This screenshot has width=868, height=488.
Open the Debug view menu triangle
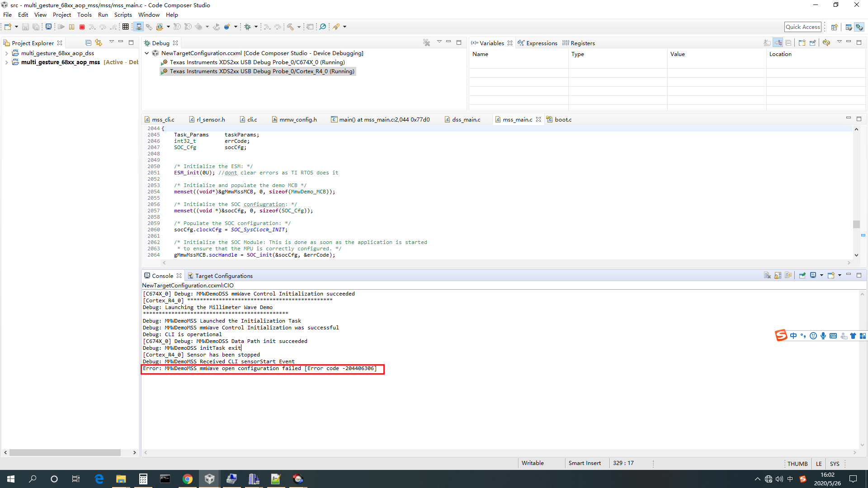(439, 42)
